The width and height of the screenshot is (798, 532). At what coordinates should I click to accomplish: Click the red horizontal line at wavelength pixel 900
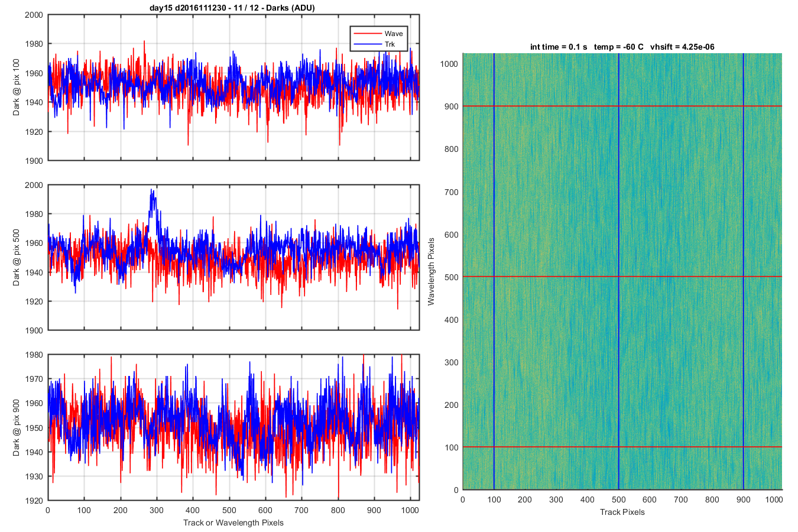coord(622,106)
